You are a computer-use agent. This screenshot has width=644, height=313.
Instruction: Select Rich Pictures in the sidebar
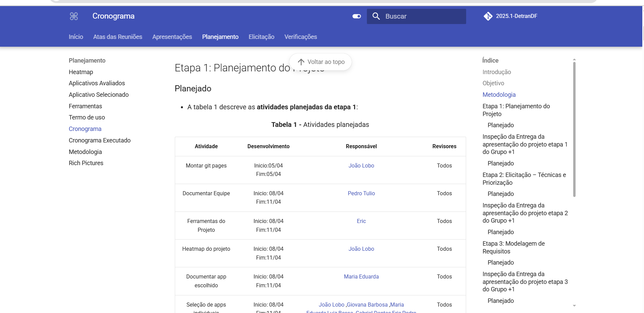86,163
